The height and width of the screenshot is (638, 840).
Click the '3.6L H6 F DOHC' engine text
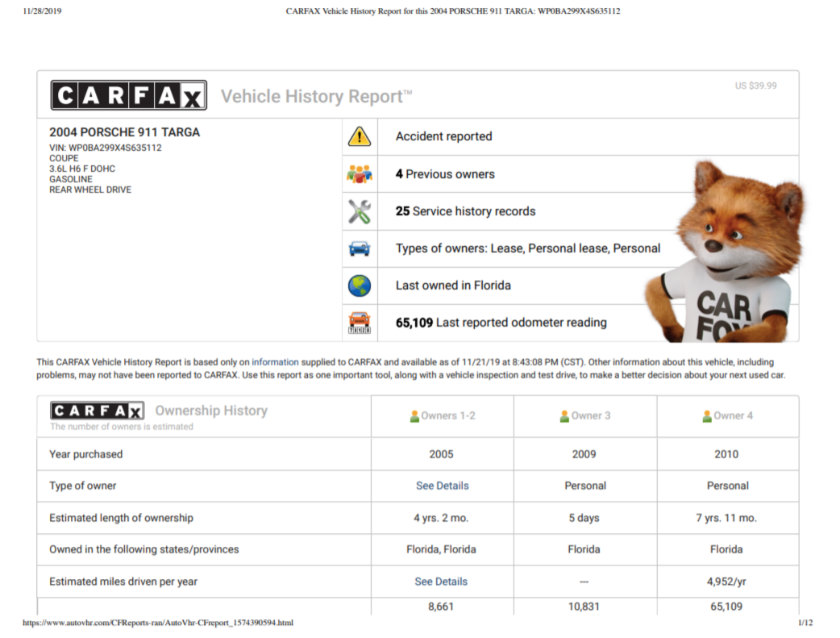point(82,169)
